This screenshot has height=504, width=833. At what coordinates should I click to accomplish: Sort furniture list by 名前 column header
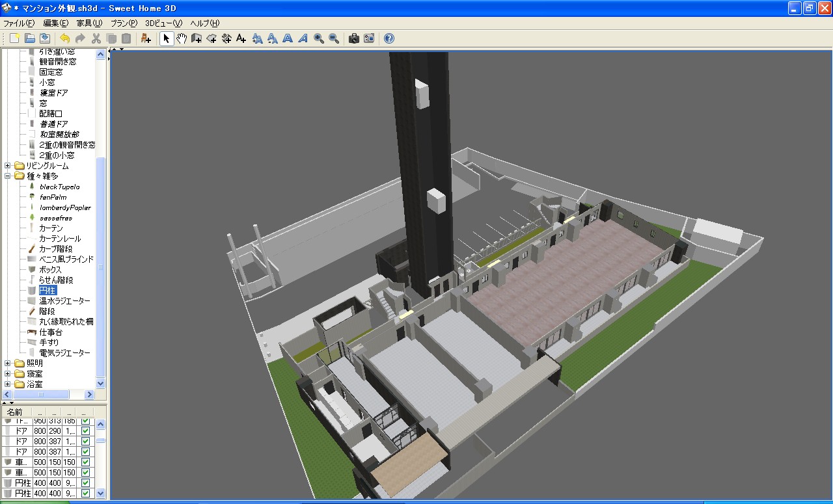coord(16,412)
